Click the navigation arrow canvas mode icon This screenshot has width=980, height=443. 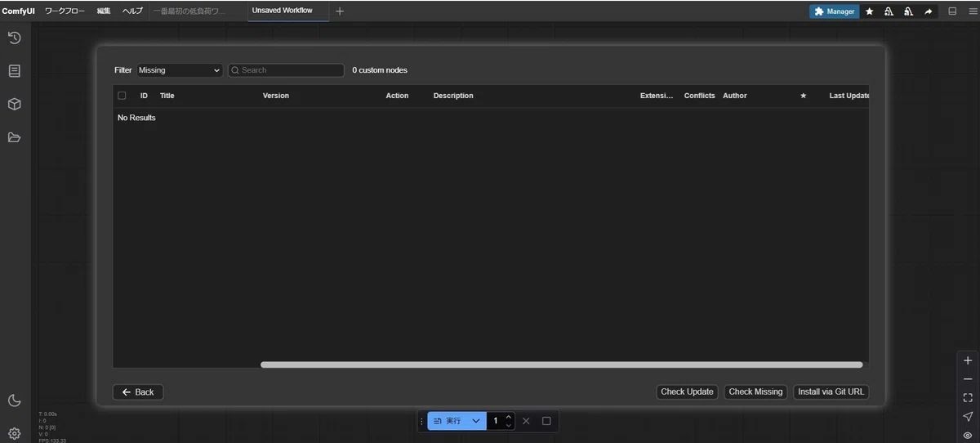[x=968, y=417]
